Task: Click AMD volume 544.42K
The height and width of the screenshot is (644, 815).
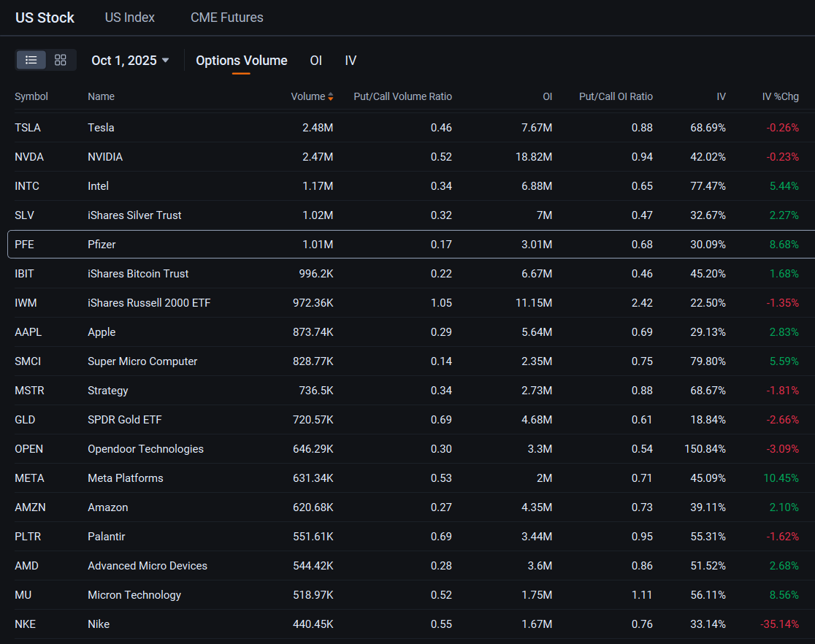Action: pos(313,566)
